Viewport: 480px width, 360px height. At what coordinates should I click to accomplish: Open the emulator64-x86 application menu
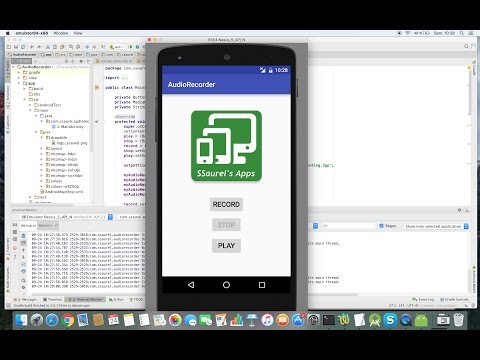[32, 33]
